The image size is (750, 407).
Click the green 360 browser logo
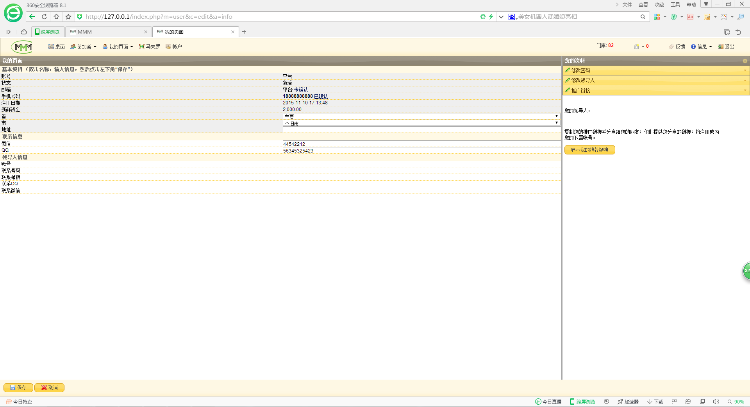click(x=13, y=13)
